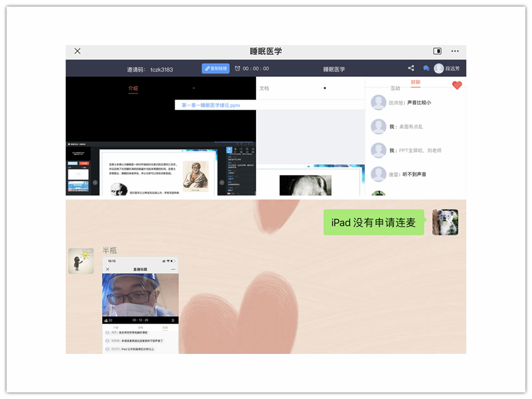Click 唐雷's avatar beside 听不到声音
The height and width of the screenshot is (399, 532).
point(379,174)
